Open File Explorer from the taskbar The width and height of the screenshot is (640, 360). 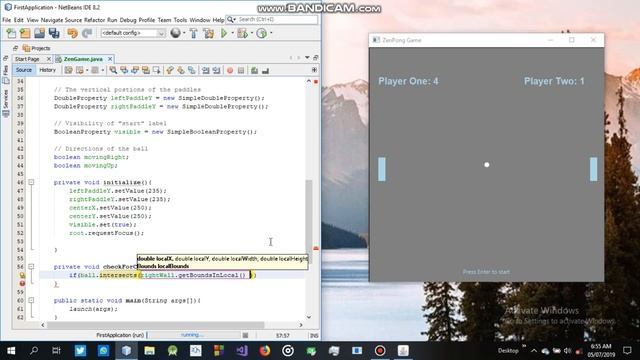[x=149, y=350]
